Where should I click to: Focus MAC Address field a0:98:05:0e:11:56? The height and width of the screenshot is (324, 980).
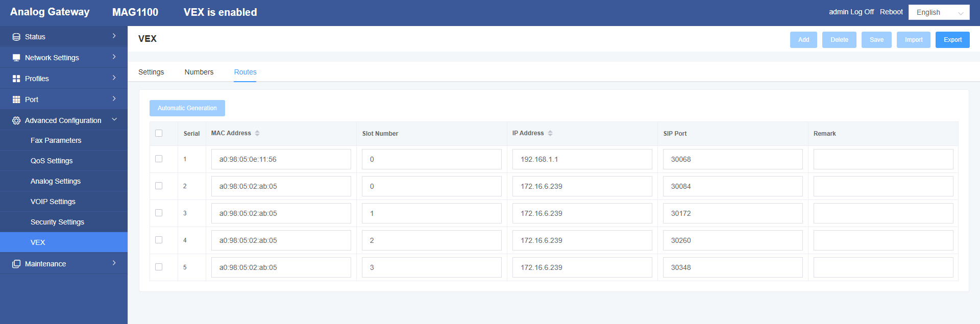[281, 159]
